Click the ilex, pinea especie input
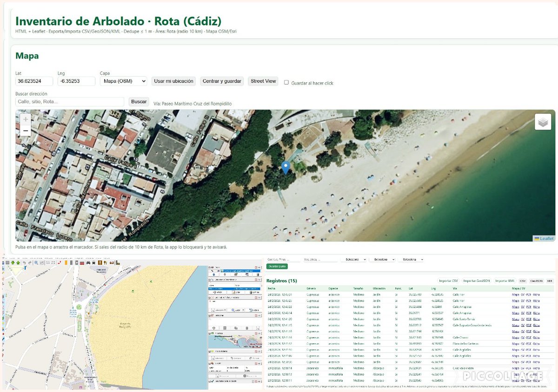Image resolution: width=558 pixels, height=392 pixels. click(x=320, y=259)
